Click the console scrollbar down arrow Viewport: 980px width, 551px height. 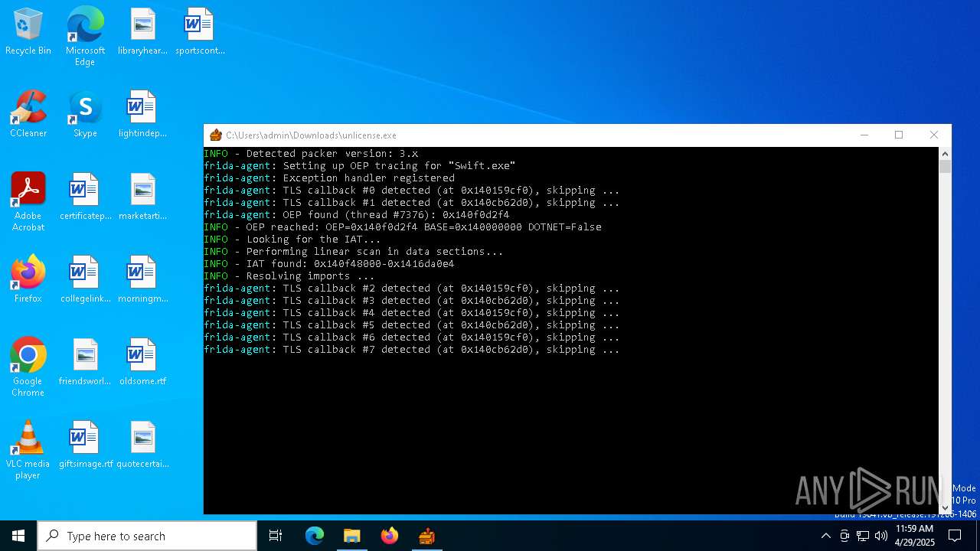(945, 507)
